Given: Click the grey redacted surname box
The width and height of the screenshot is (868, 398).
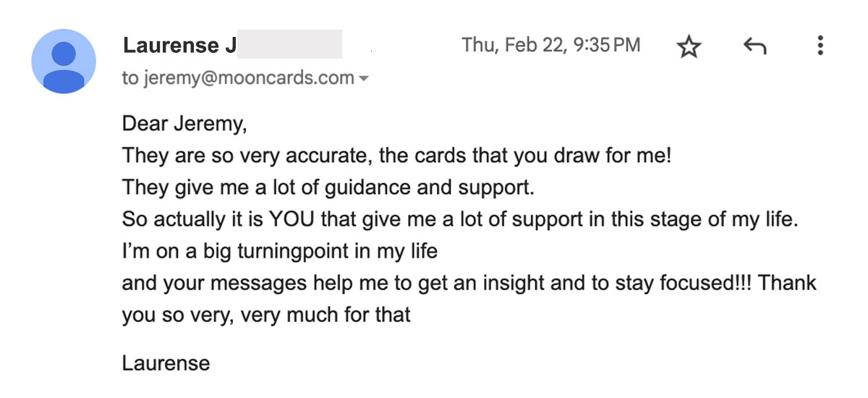Looking at the screenshot, I should tap(289, 44).
